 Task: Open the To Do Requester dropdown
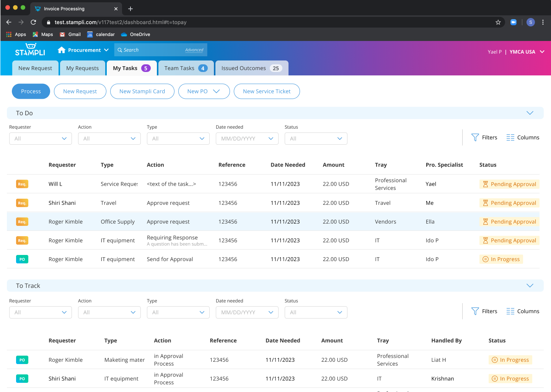[x=41, y=139]
